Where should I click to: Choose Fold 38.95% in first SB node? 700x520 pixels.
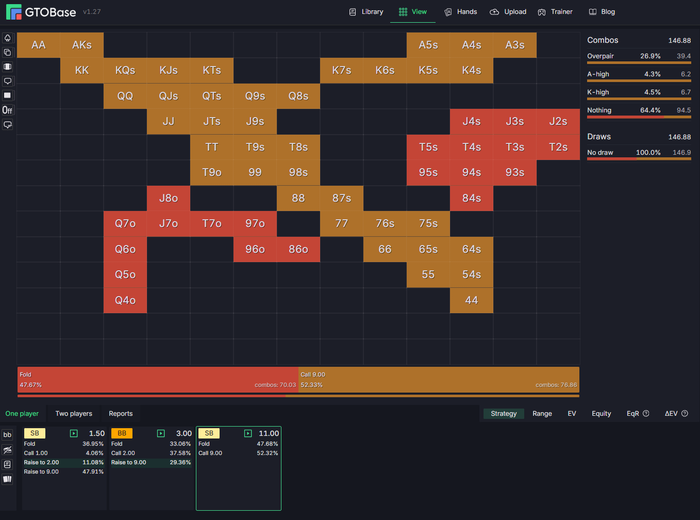[64, 444]
